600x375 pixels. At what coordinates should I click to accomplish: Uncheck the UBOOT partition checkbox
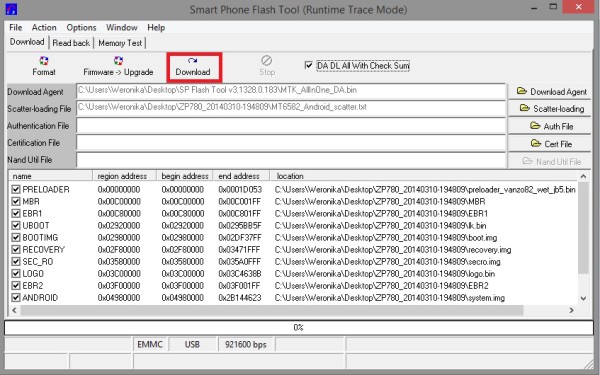(16, 225)
